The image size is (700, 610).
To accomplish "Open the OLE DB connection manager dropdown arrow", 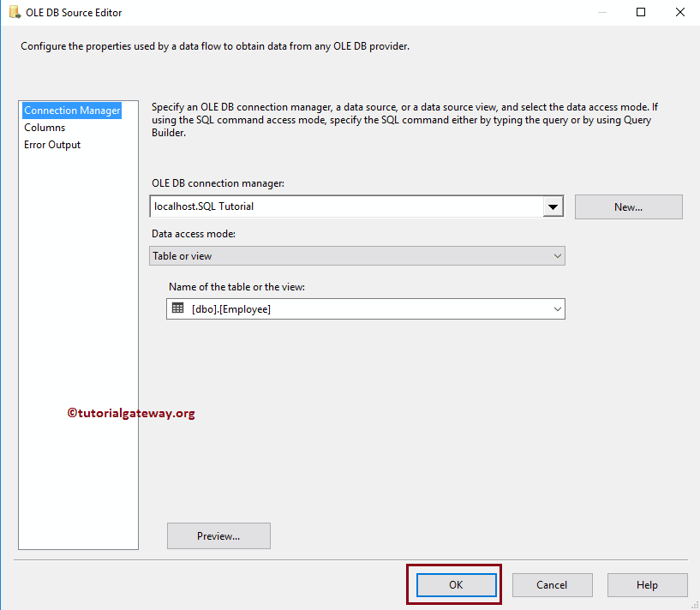I will tap(553, 206).
